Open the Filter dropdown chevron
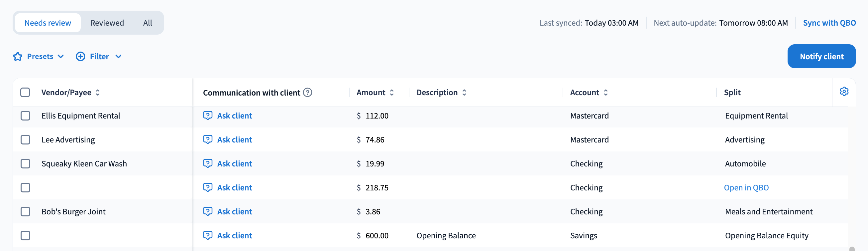This screenshot has height=251, width=868. (118, 56)
